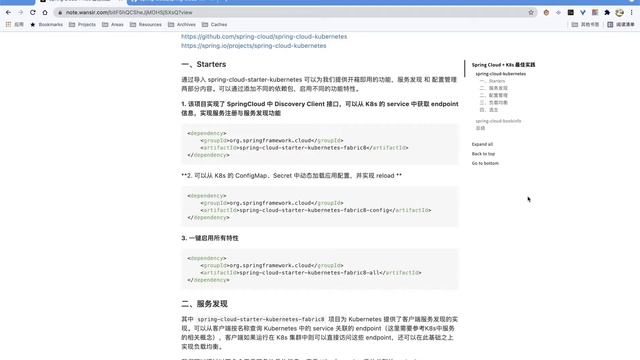The image size is (640, 360).
Task: Open the Areas bookmark folder
Action: tap(113, 24)
